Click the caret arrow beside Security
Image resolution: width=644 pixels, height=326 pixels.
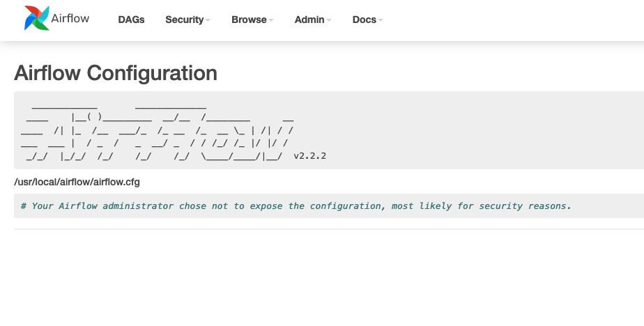pyautogui.click(x=208, y=20)
